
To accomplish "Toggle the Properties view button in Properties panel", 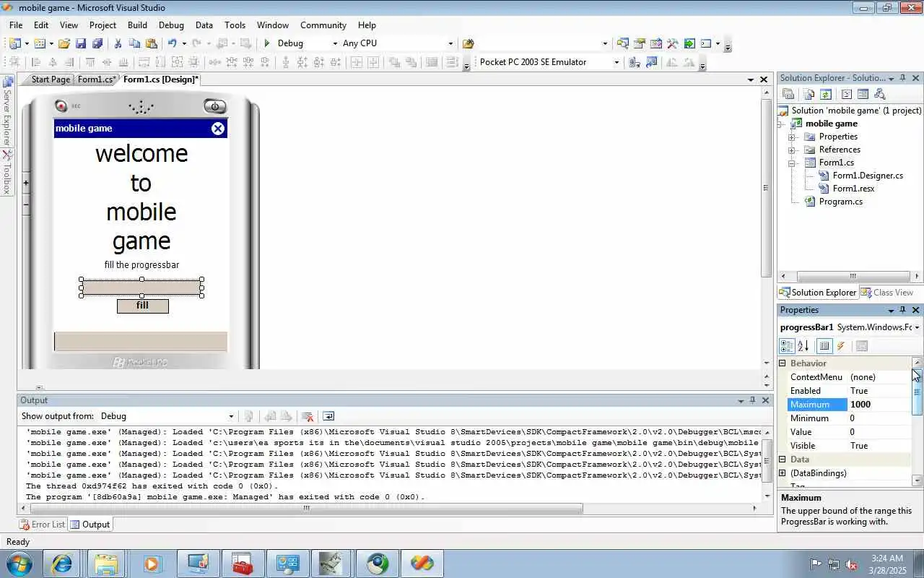I will (824, 346).
